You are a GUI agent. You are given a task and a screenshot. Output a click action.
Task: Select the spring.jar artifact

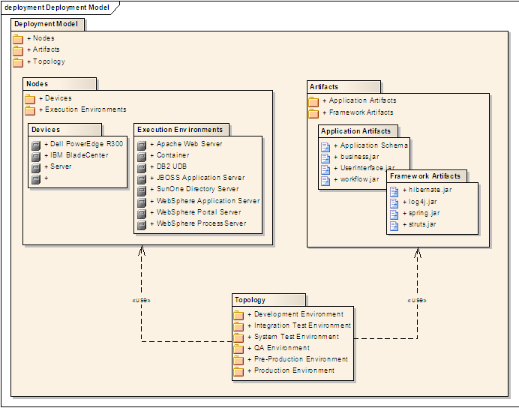point(424,213)
